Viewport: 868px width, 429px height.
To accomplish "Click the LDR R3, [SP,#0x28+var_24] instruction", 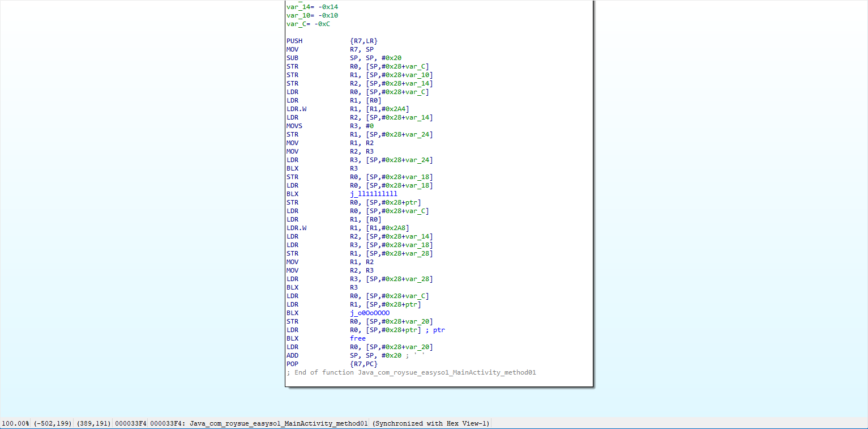I will click(360, 160).
